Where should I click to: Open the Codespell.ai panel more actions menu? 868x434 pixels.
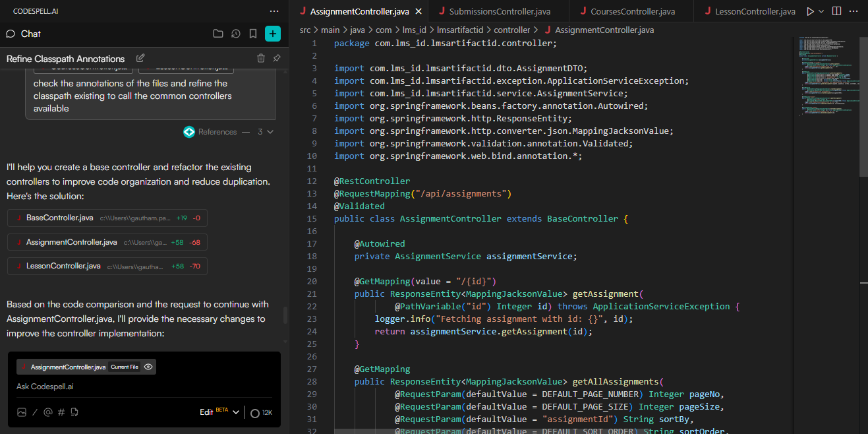pos(274,11)
